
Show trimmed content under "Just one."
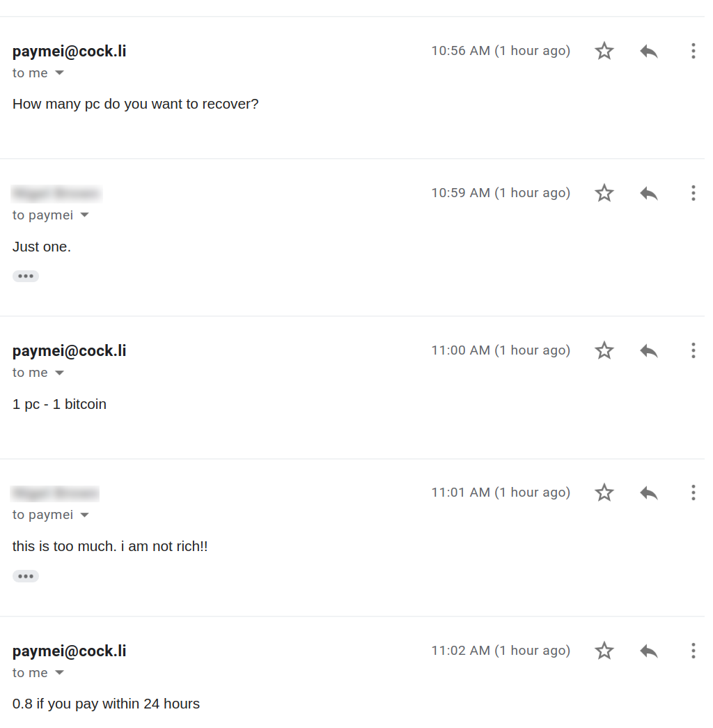[x=26, y=277]
